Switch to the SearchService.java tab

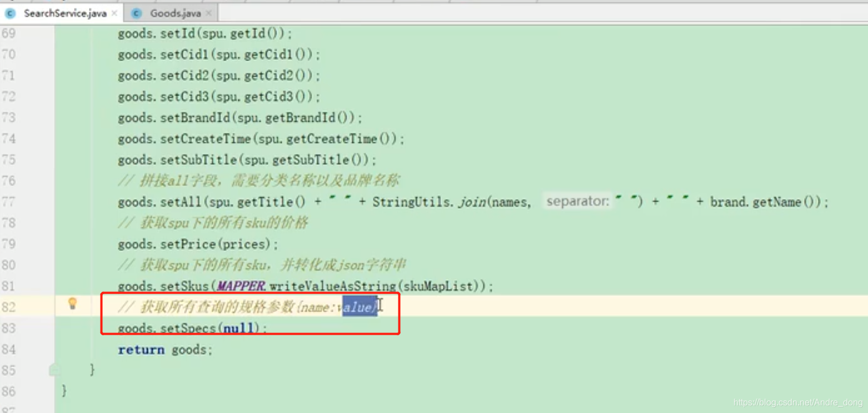click(65, 13)
